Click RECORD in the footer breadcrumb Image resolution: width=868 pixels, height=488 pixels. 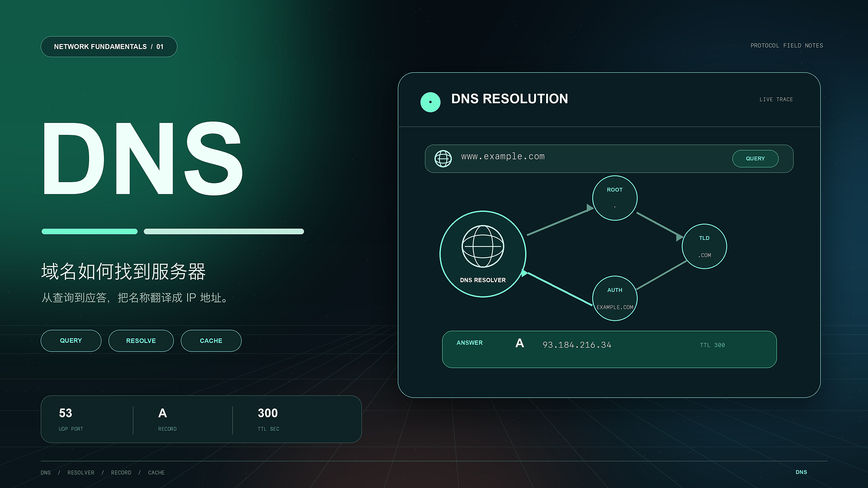(x=121, y=472)
